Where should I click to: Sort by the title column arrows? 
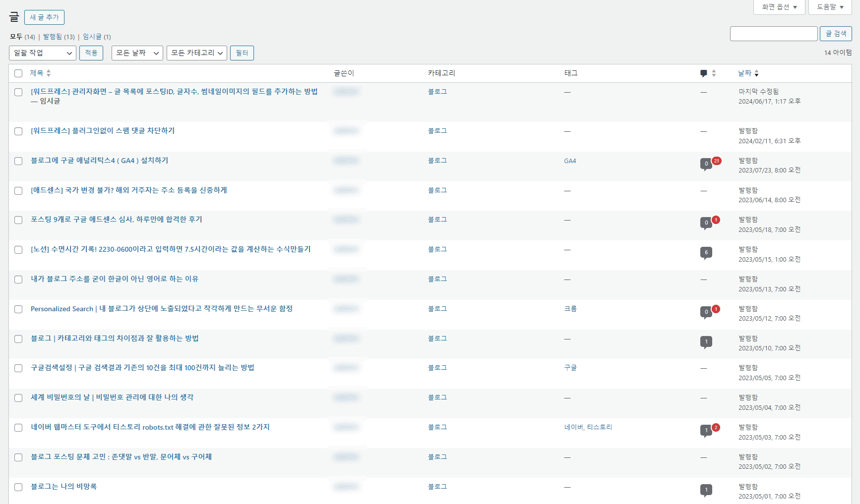click(49, 73)
